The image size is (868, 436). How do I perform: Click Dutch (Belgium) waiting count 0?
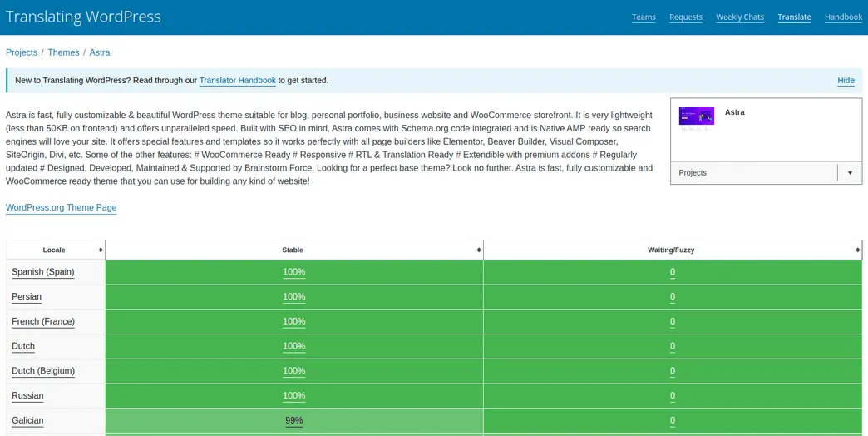click(673, 370)
